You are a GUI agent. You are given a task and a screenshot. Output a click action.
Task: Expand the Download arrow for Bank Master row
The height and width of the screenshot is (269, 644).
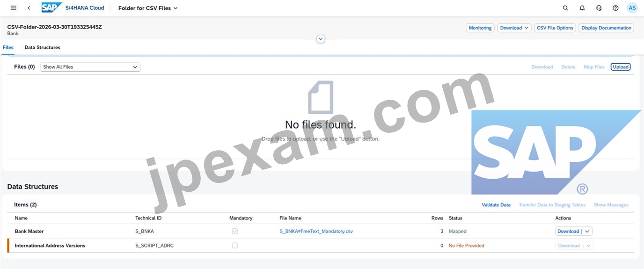click(x=588, y=231)
